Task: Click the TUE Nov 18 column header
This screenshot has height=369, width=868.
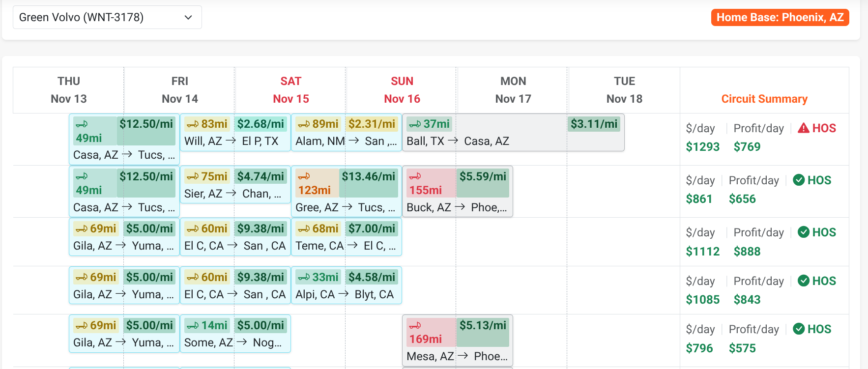Action: click(x=624, y=90)
